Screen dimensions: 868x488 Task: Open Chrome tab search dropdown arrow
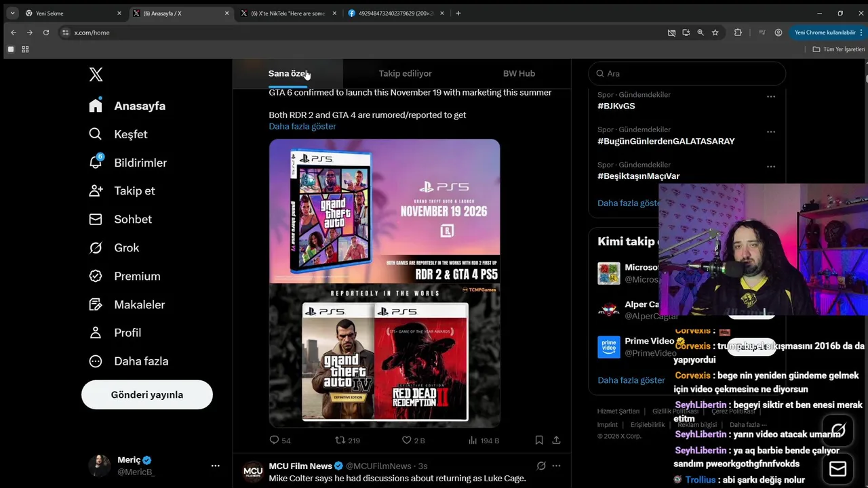coord(12,13)
